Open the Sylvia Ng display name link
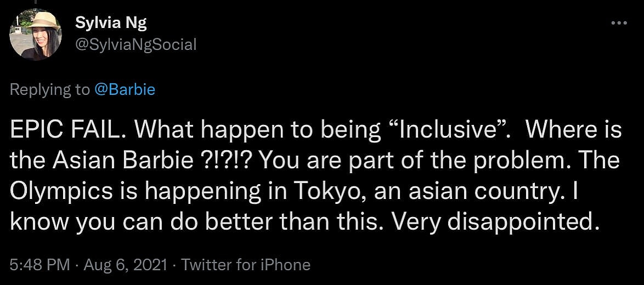 [111, 23]
